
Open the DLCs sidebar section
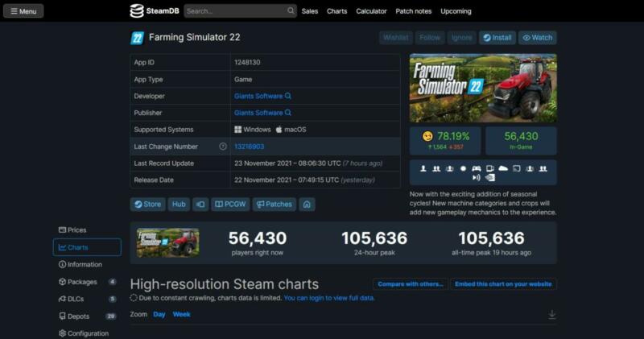click(x=87, y=300)
